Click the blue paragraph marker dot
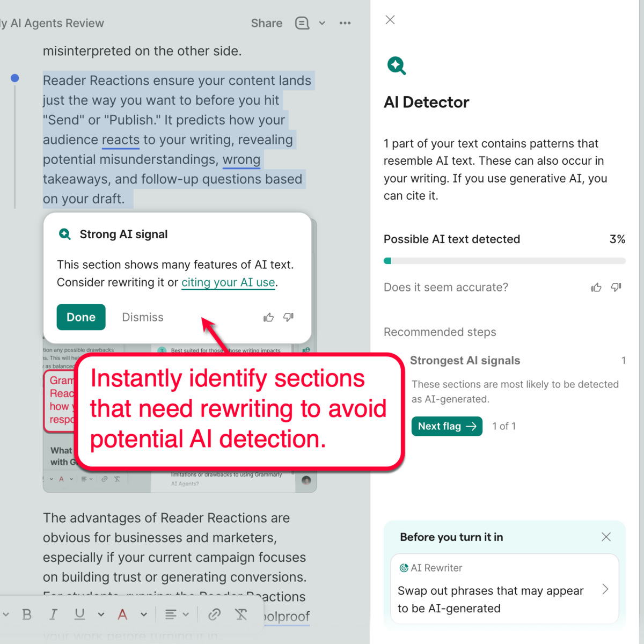Image resolution: width=644 pixels, height=644 pixels. [x=15, y=78]
